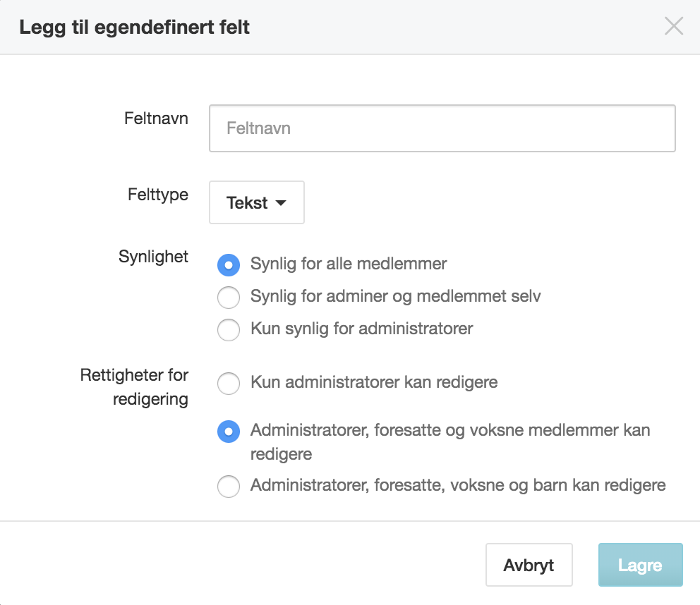
Task: Choose the Synlig for adminer og medlemmet selv radio
Action: 229,297
